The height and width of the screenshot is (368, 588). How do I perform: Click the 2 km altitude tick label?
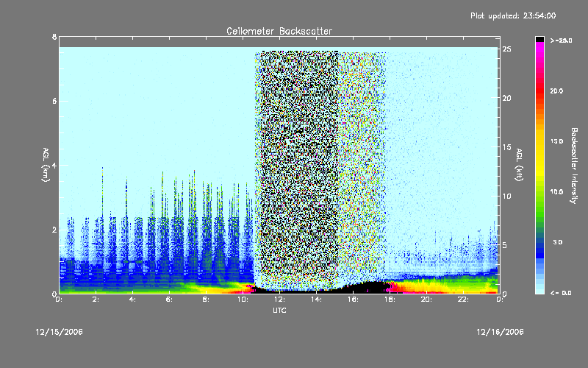pyautogui.click(x=54, y=230)
